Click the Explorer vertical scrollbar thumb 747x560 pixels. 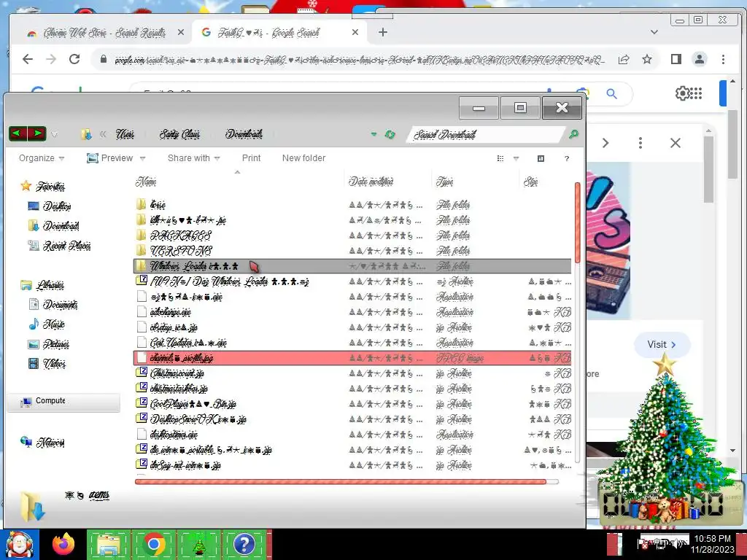click(x=578, y=222)
